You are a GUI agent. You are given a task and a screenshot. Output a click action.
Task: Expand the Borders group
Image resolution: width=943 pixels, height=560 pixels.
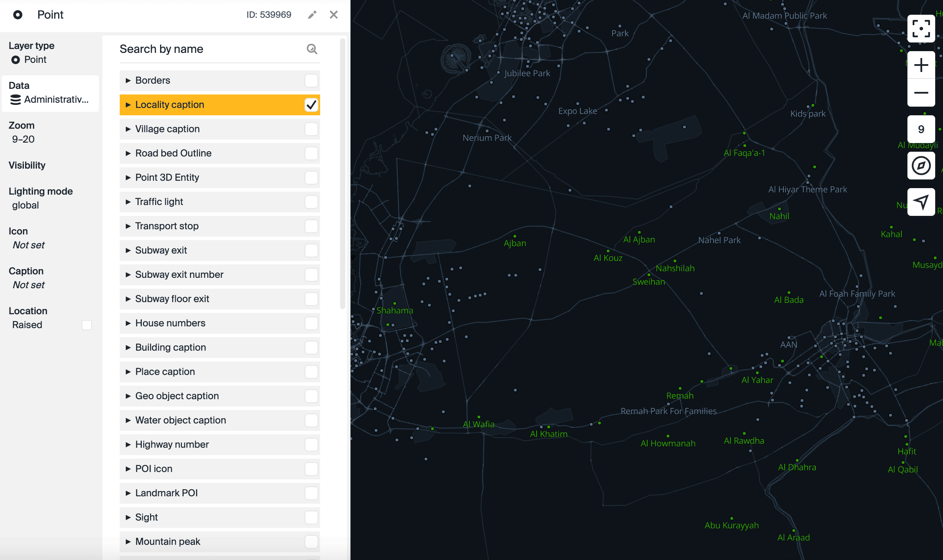pos(128,81)
